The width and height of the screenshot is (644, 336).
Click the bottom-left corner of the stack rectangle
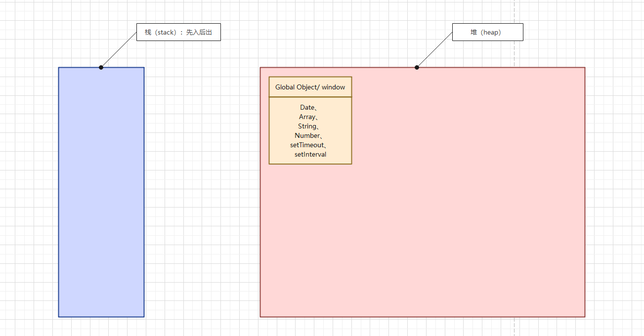click(59, 316)
